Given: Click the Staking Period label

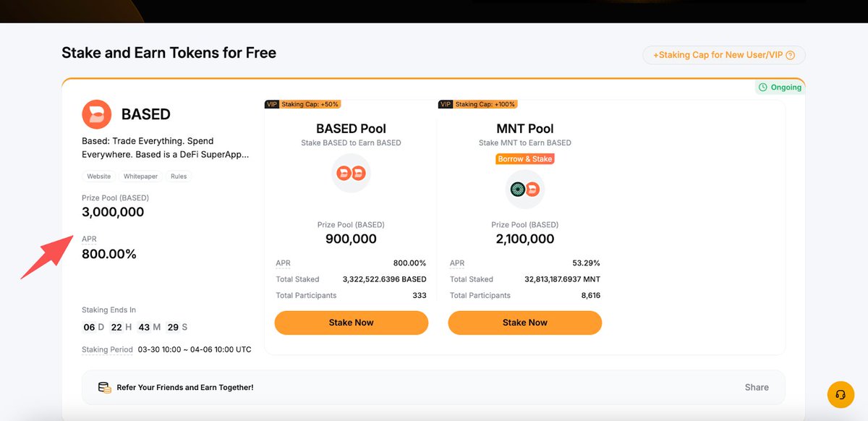Looking at the screenshot, I should coord(107,349).
